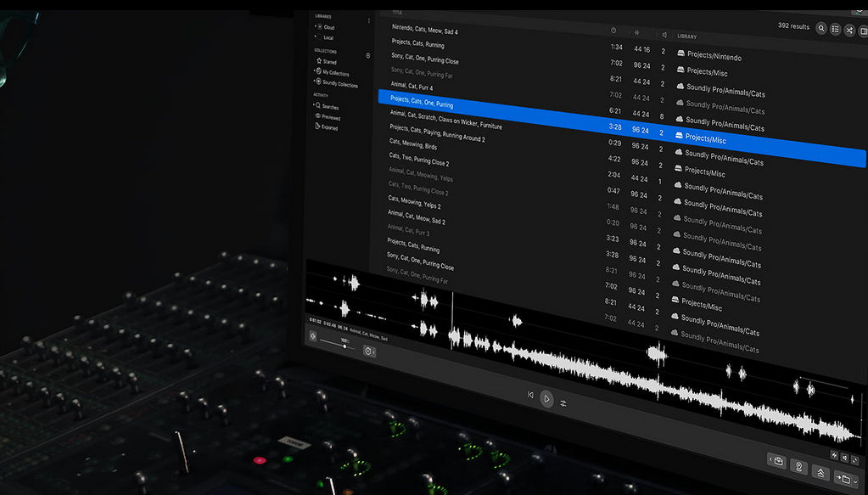Expand the Local library in the sidebar

point(316,37)
